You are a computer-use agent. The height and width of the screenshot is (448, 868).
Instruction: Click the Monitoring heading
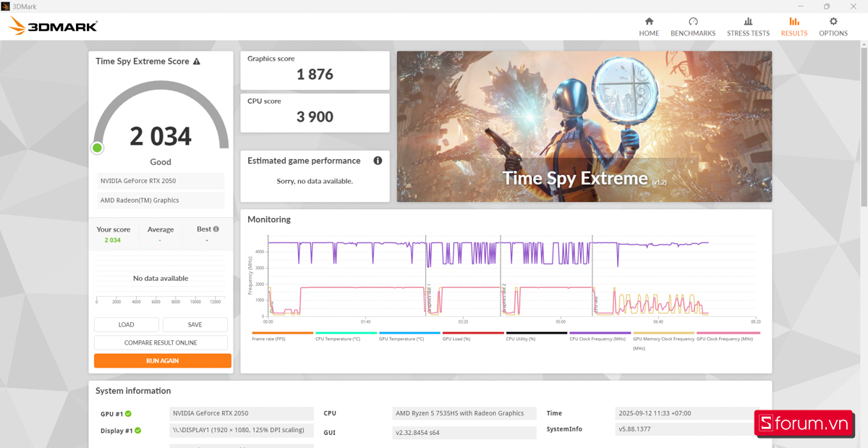click(269, 219)
